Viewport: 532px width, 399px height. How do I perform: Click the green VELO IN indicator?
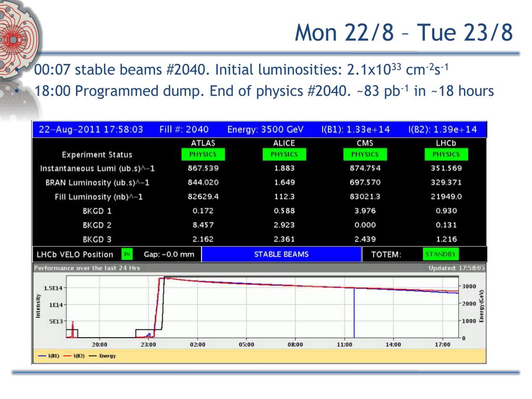click(127, 254)
